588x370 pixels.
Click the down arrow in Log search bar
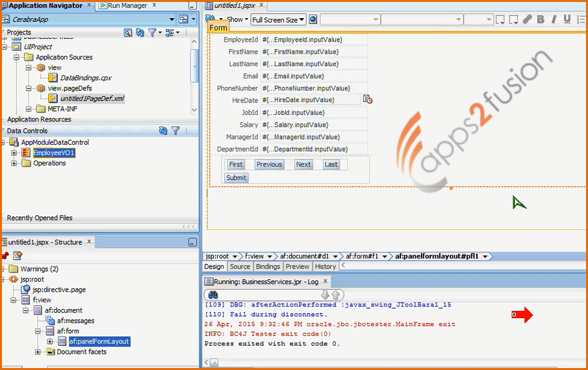point(325,295)
